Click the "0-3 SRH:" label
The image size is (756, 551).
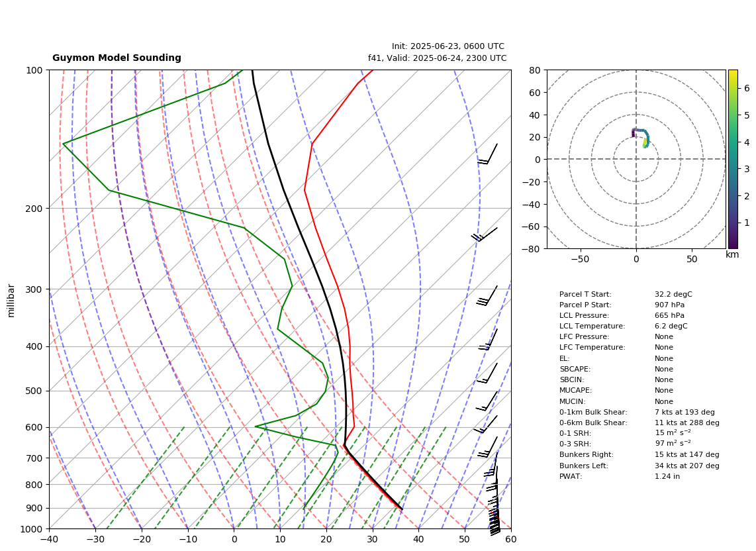click(x=575, y=444)
